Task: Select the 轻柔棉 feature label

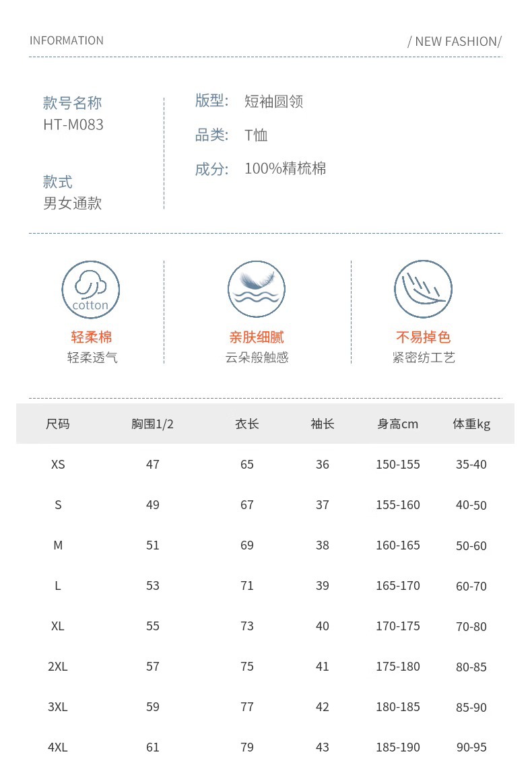Action: [92, 337]
